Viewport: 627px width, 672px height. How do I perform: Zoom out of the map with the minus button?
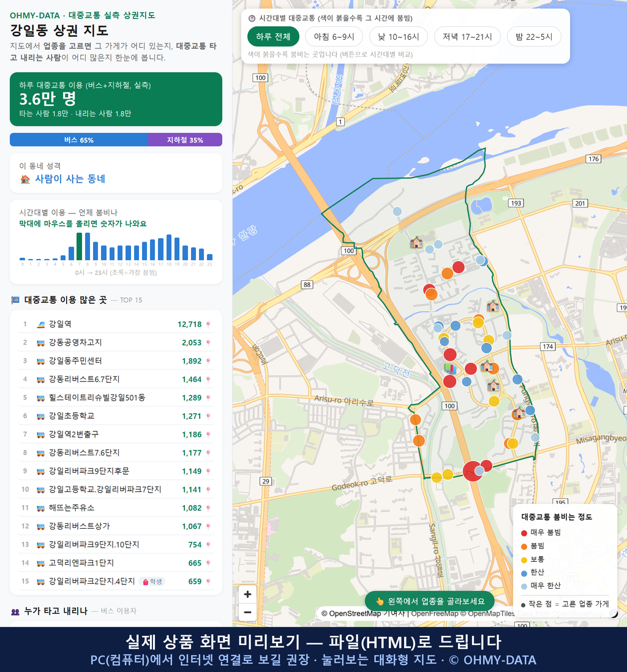(247, 612)
